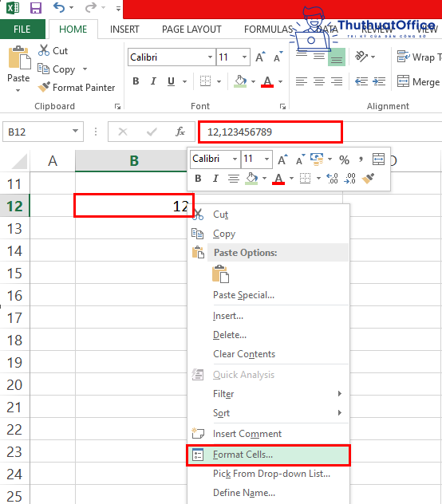Click the orientation text rotate icon
The height and width of the screenshot is (504, 442).
pos(361,57)
